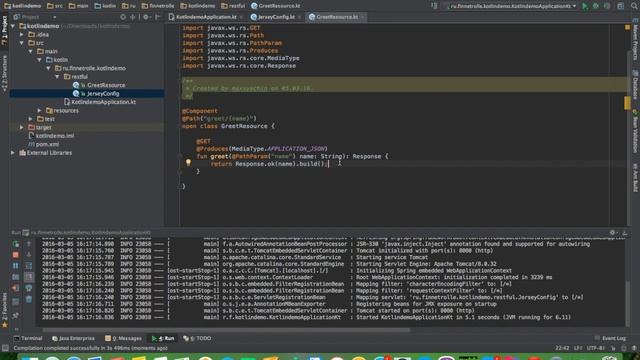
Task: Hide the Project panel with the pin icon
Action: click(158, 17)
